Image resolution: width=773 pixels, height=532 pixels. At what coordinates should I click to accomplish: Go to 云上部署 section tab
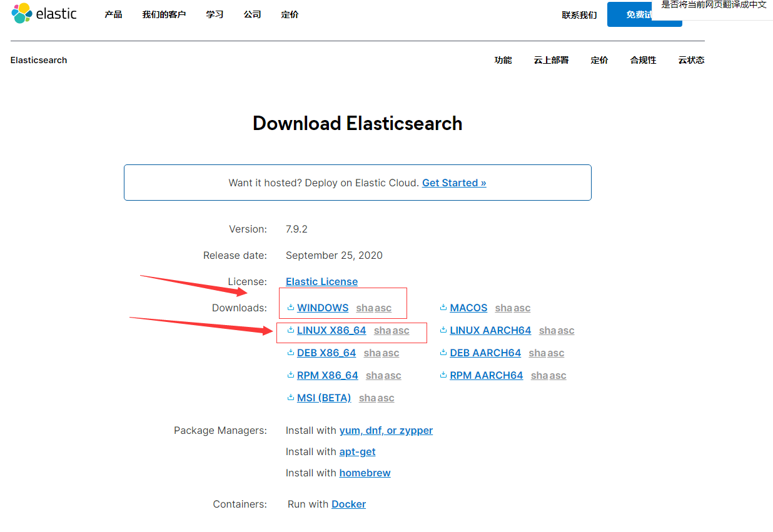(x=551, y=60)
